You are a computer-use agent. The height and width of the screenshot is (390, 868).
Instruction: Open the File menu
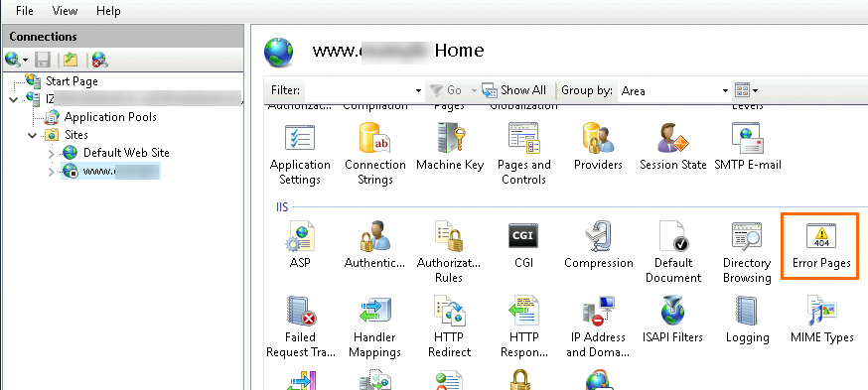click(x=25, y=11)
